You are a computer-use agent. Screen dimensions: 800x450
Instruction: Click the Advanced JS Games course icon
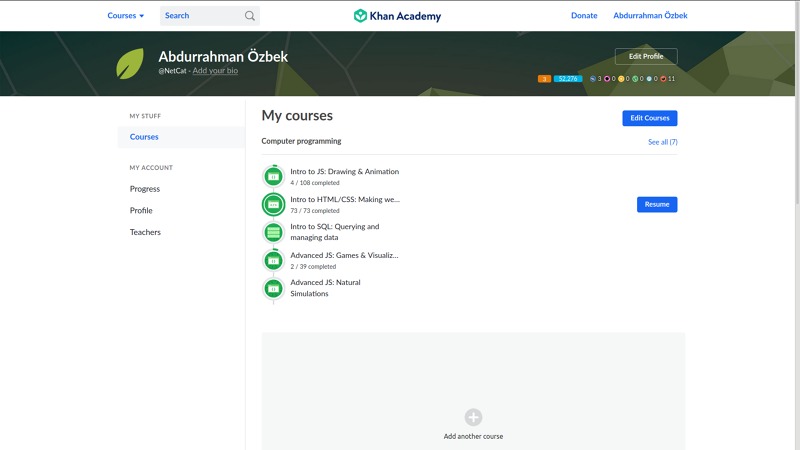click(273, 261)
